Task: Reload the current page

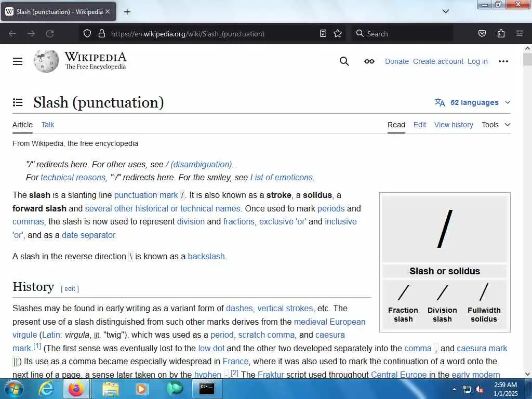Action: click(x=50, y=34)
